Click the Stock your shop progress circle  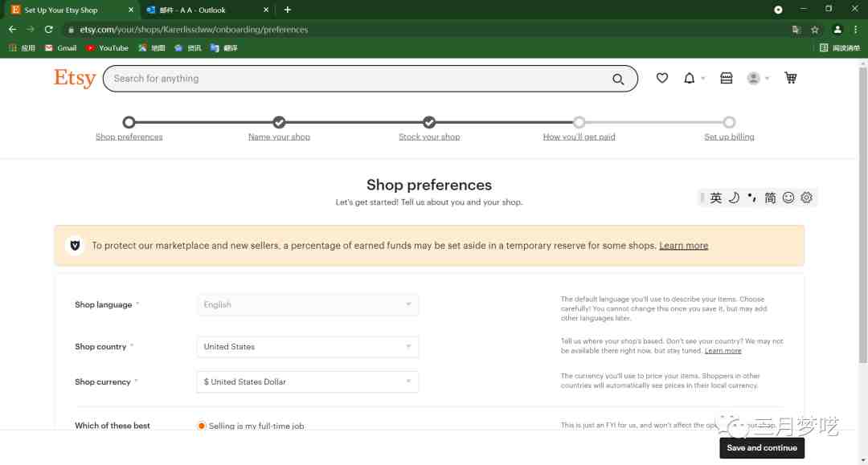coord(429,122)
